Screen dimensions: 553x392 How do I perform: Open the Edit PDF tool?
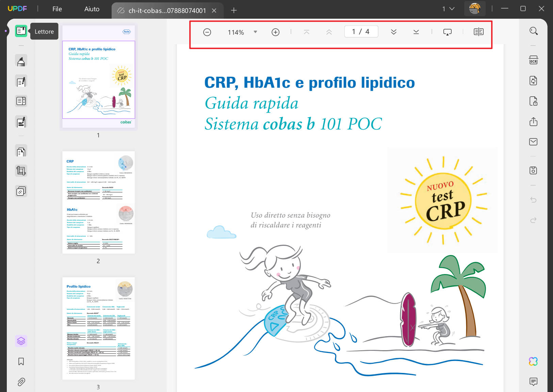click(21, 82)
